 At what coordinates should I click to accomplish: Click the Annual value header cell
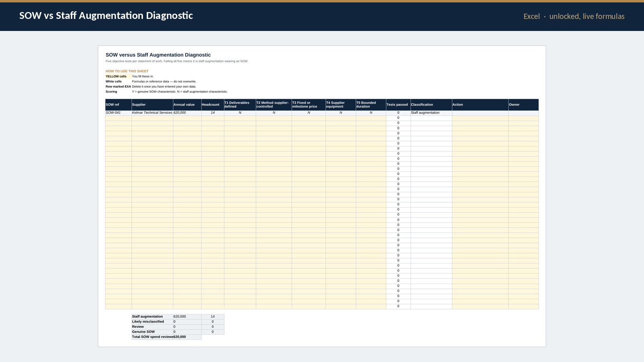(x=187, y=105)
